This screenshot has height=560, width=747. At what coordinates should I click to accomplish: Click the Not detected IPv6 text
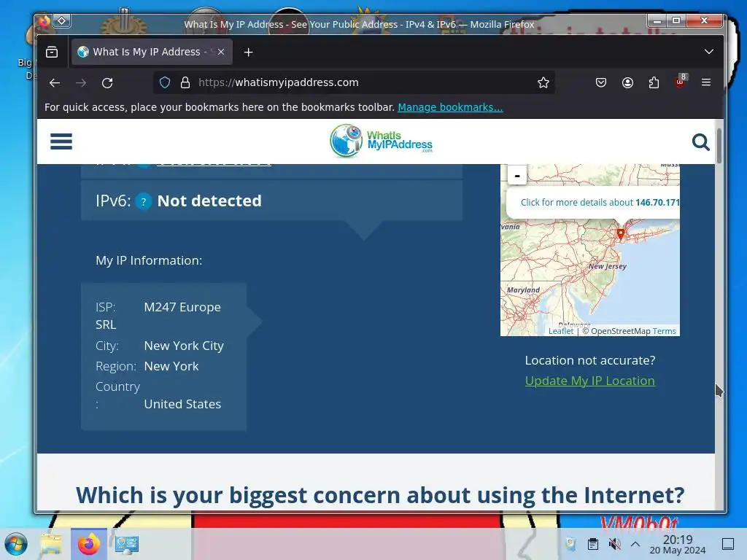click(209, 201)
